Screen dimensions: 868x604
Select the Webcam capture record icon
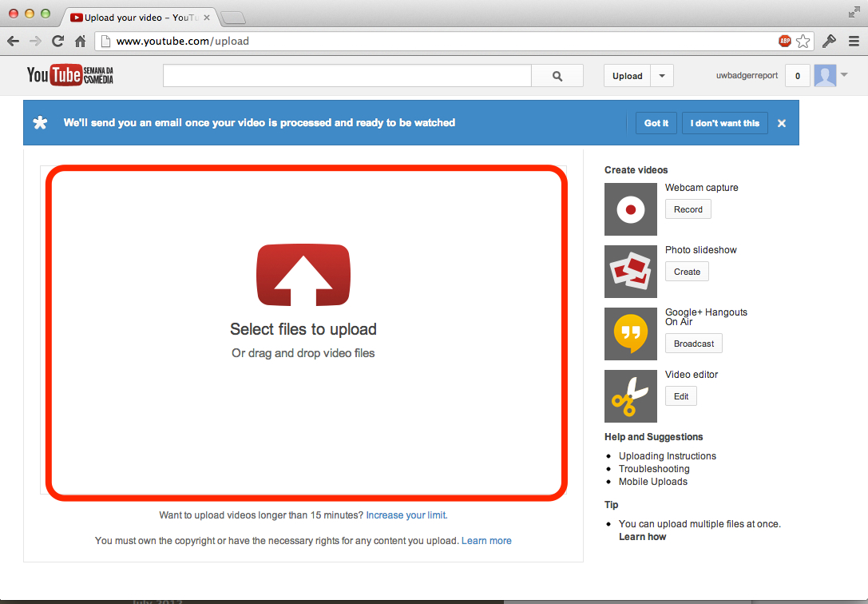coord(630,209)
